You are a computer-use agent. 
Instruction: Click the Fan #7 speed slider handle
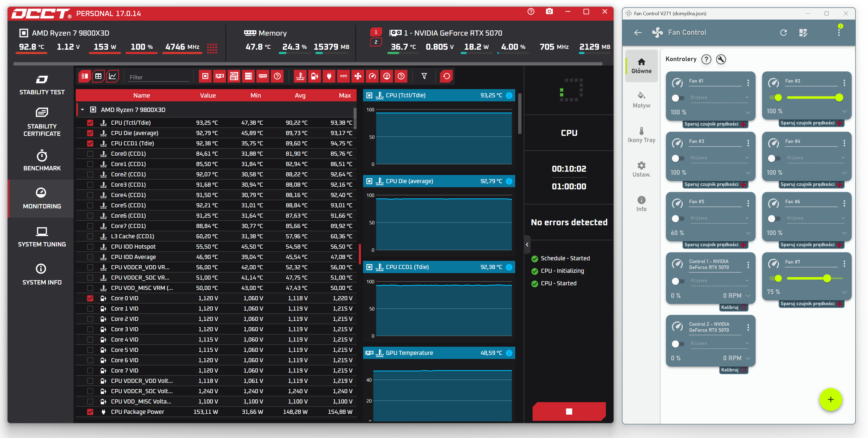pyautogui.click(x=827, y=279)
